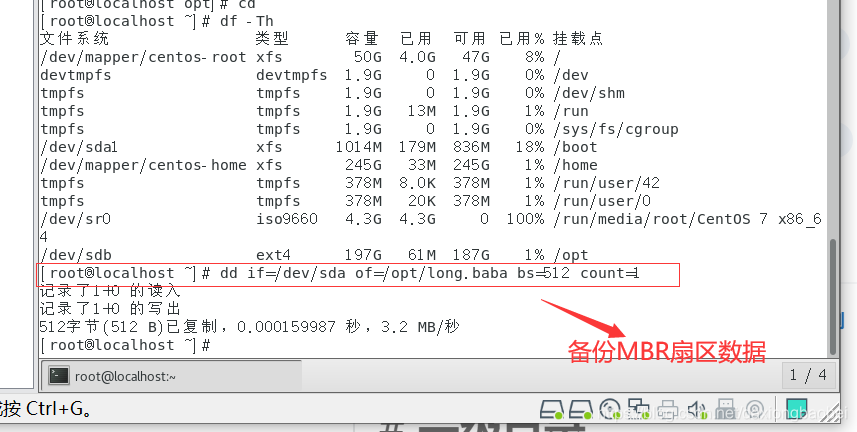Select the 61M used value

click(x=422, y=255)
